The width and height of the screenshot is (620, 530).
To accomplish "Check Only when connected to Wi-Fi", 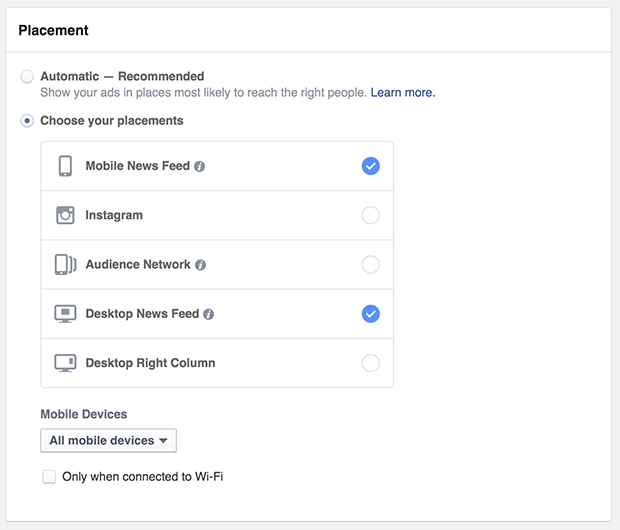I will click(x=49, y=477).
